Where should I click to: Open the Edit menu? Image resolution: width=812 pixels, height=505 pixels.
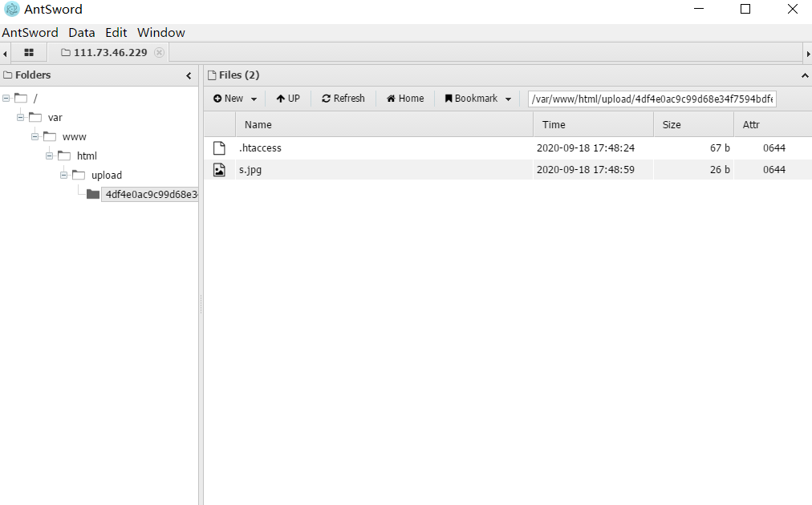click(116, 33)
